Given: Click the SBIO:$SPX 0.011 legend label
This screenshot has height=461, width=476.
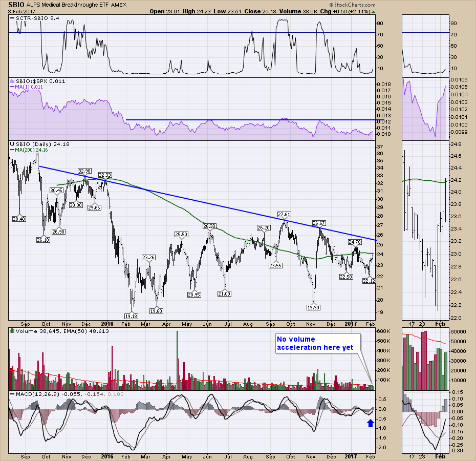Looking at the screenshot, I should pyautogui.click(x=40, y=81).
